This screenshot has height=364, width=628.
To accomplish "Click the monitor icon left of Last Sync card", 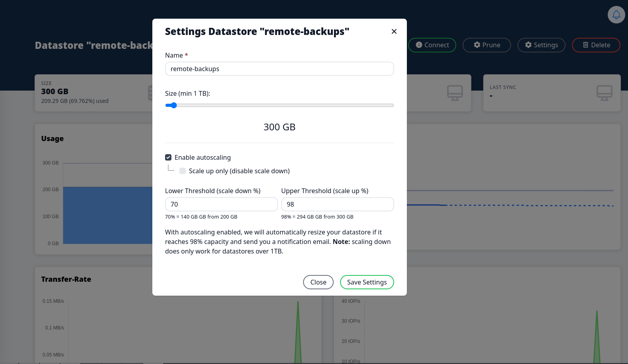I will (x=455, y=93).
